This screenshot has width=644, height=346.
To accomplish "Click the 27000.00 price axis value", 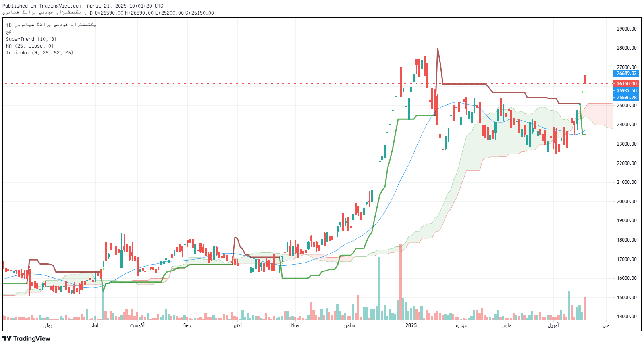I will click(627, 67).
